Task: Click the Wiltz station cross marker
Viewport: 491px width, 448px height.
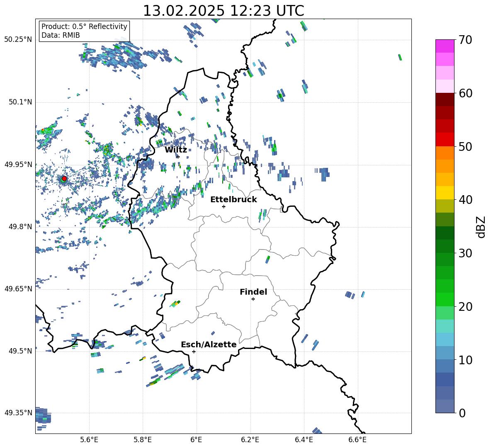Action: coord(178,157)
